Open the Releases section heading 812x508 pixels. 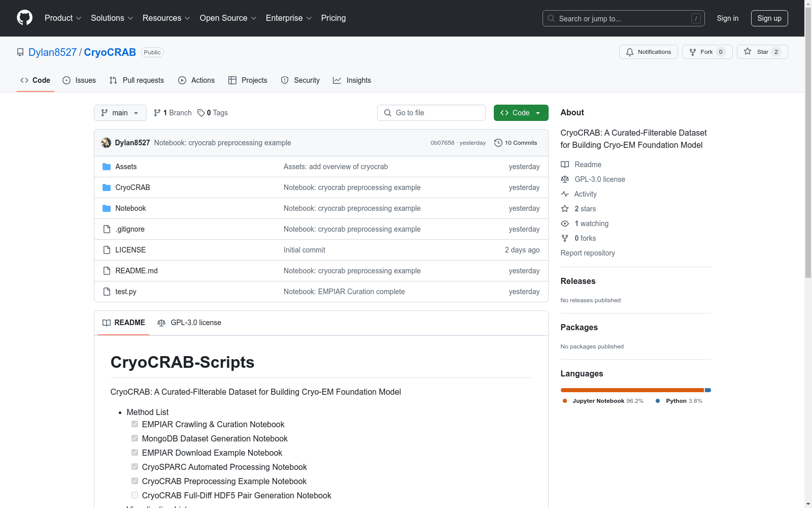click(x=578, y=281)
